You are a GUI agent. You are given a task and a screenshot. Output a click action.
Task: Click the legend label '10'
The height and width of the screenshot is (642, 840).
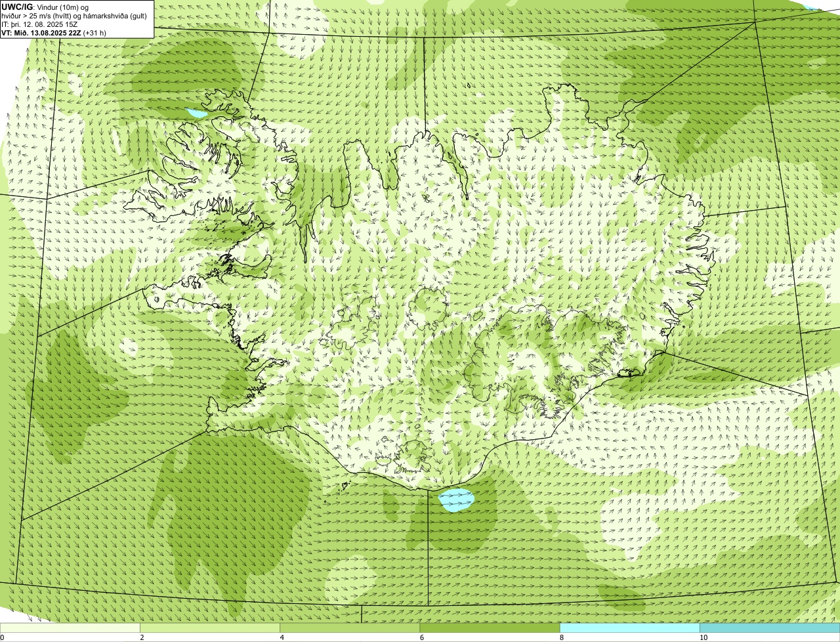click(703, 637)
